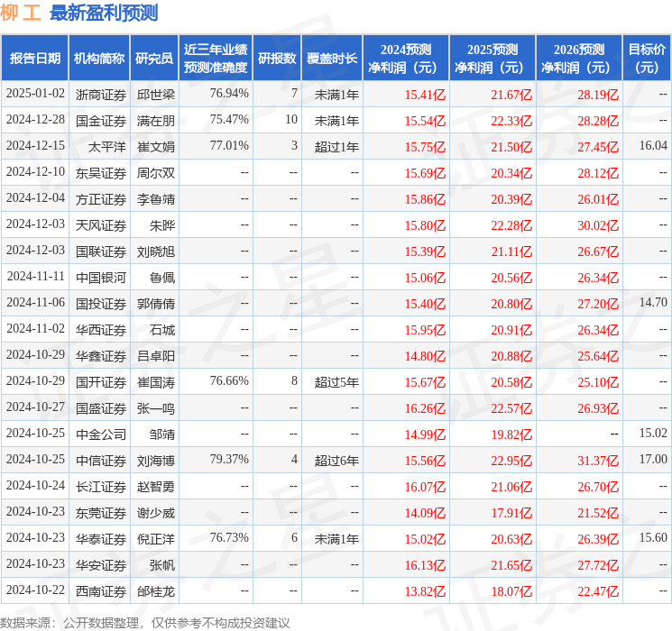Select researcher 张帆

(x=162, y=565)
